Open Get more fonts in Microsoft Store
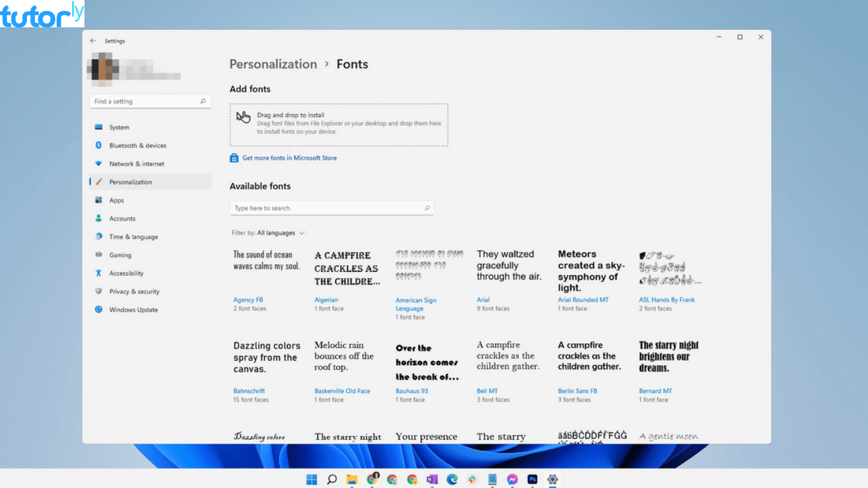This screenshot has height=488, width=868. coord(283,158)
